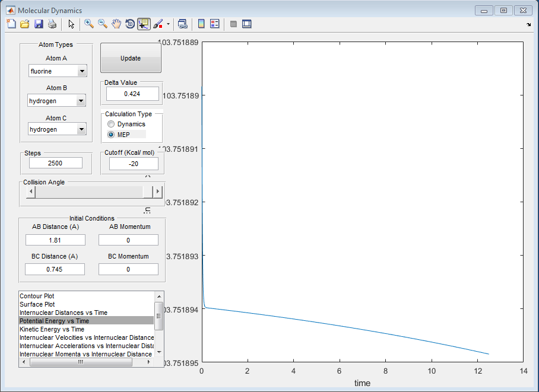The image size is (539, 392).
Task: Select Internuclear Distances vs Time
Action: click(x=86, y=313)
